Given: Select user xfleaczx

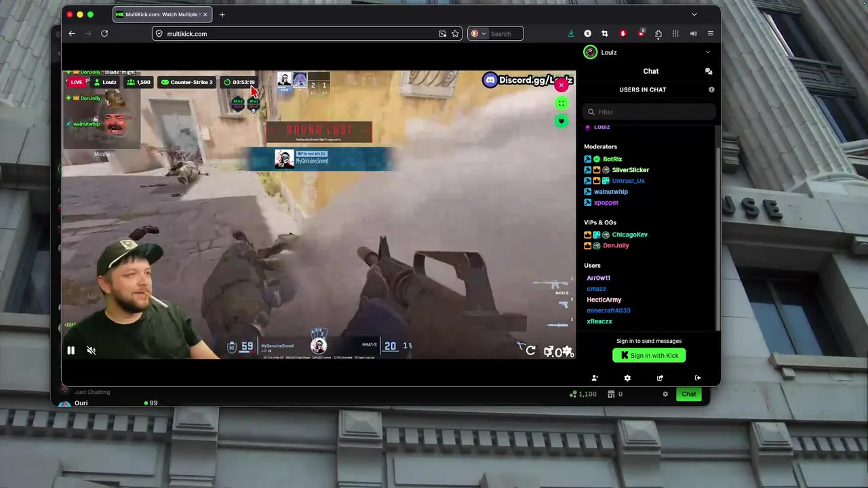Looking at the screenshot, I should 599,321.
